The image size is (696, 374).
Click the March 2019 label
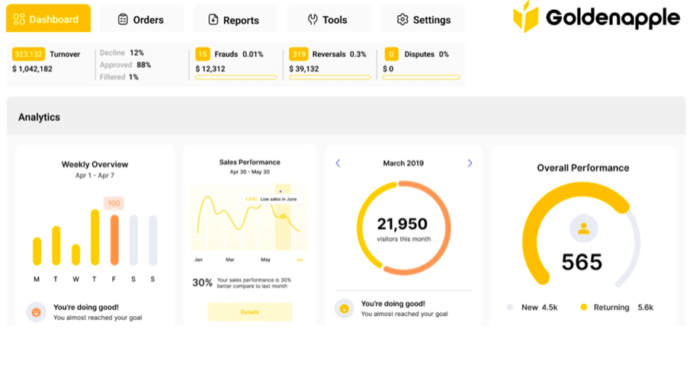pyautogui.click(x=403, y=163)
